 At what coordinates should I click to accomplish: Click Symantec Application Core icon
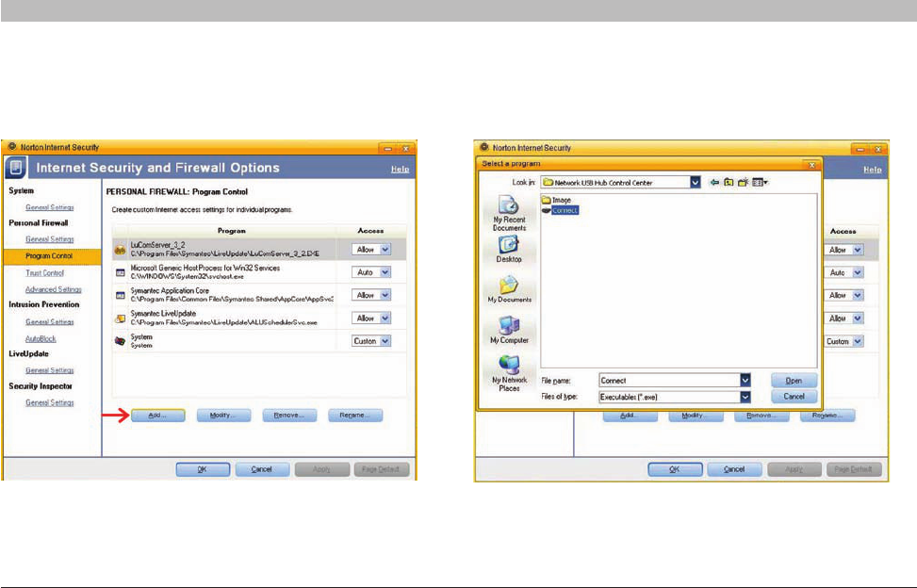click(x=120, y=295)
